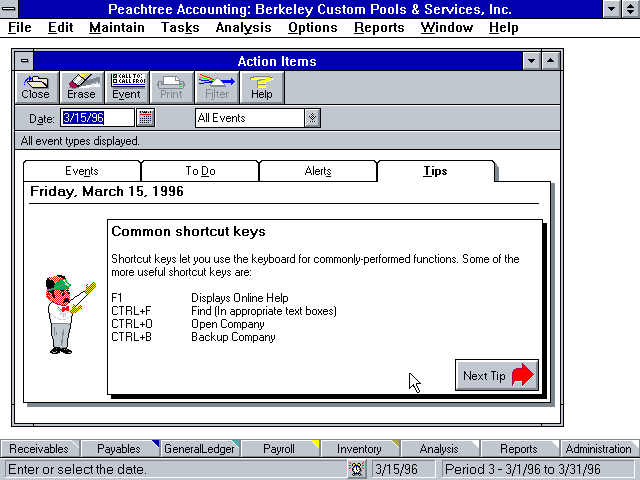Screen dimensions: 640x480
Task: Click the Close toolbar icon
Action: coord(36,87)
